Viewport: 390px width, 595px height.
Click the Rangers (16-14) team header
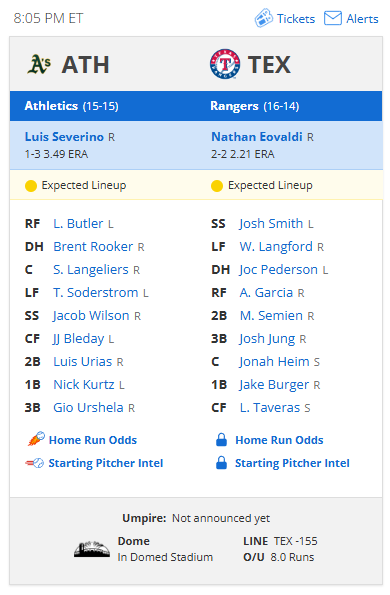255,106
